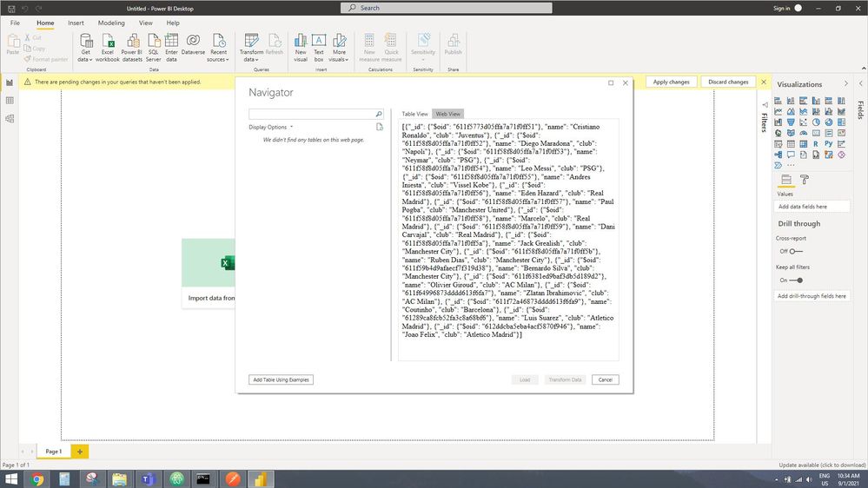Switch Navigator to Table View
This screenshot has height=488, width=868.
pos(414,114)
